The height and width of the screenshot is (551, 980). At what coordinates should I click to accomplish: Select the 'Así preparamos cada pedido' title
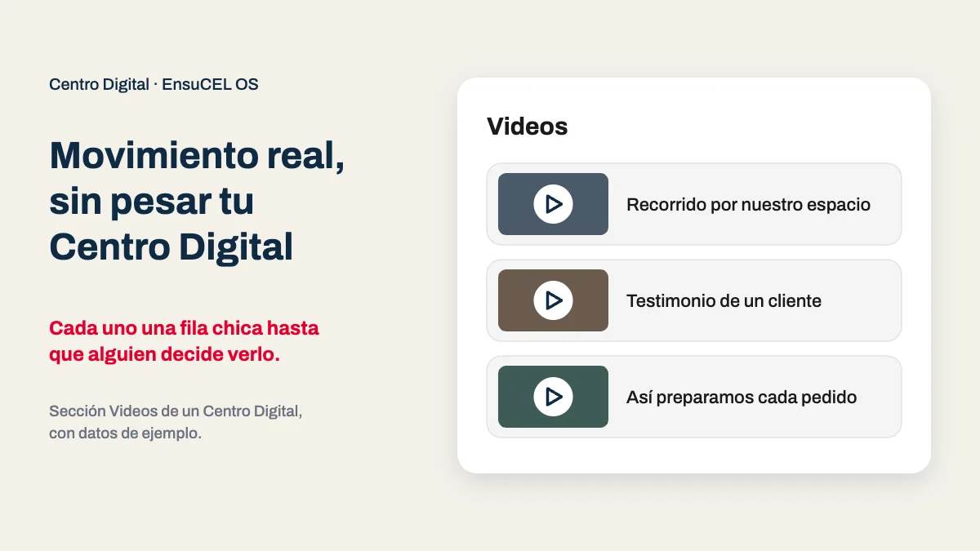(x=742, y=398)
